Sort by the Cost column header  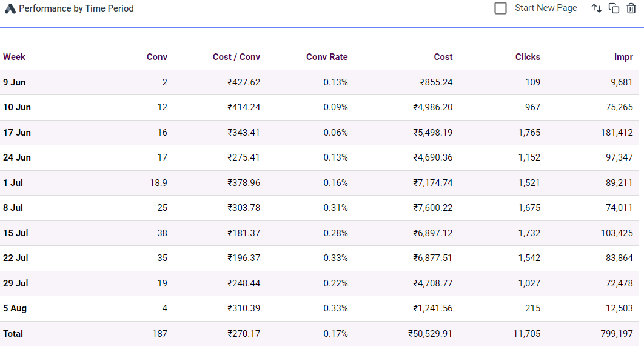pos(443,57)
